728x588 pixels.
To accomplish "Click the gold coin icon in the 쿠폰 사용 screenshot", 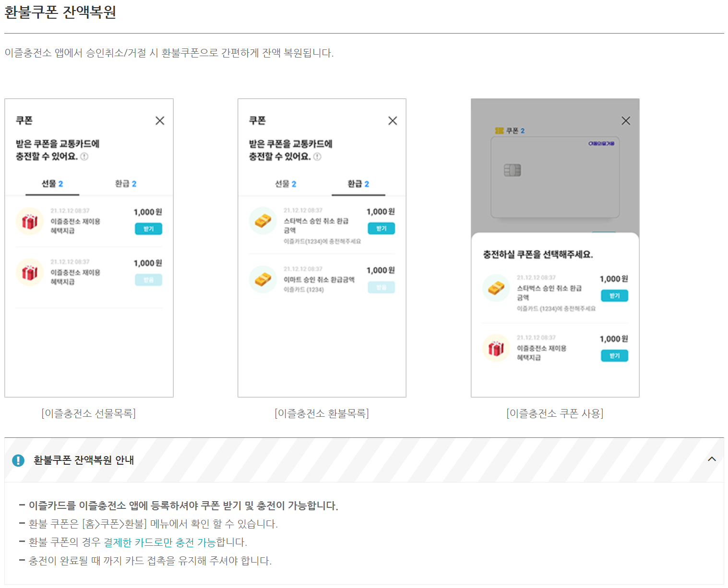I will (496, 288).
